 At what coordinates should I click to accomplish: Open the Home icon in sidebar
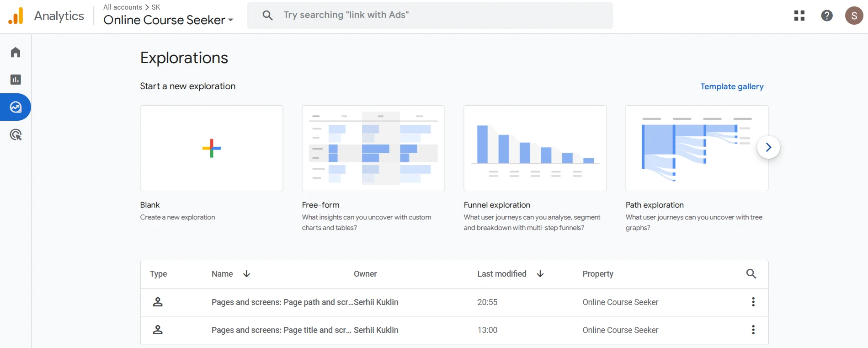16,52
